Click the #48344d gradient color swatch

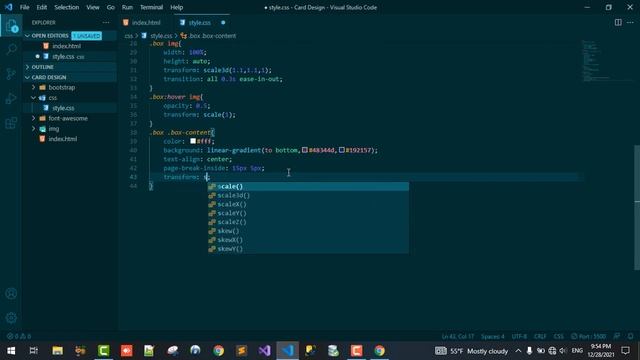pos(304,150)
